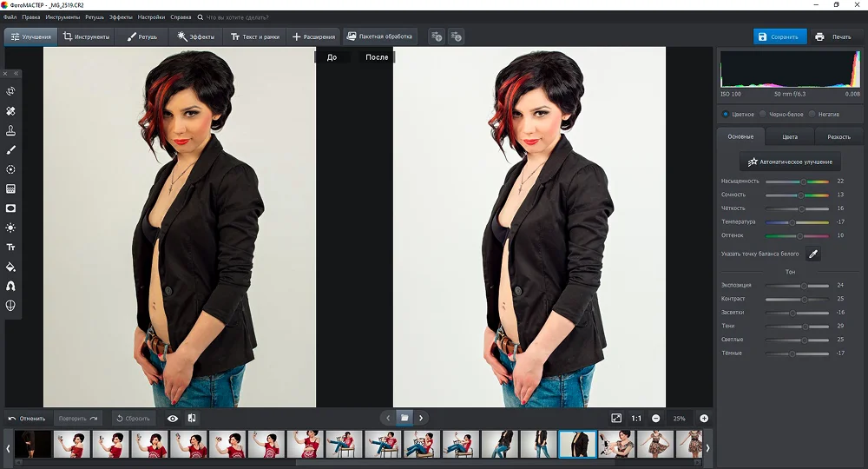
Task: Click the white balance eyedropper icon
Action: [x=813, y=254]
